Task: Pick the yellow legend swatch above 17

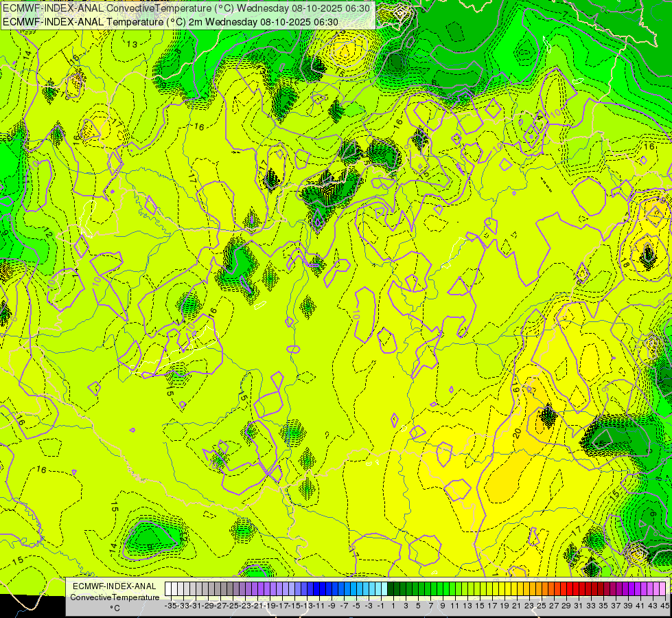Action: [x=489, y=588]
